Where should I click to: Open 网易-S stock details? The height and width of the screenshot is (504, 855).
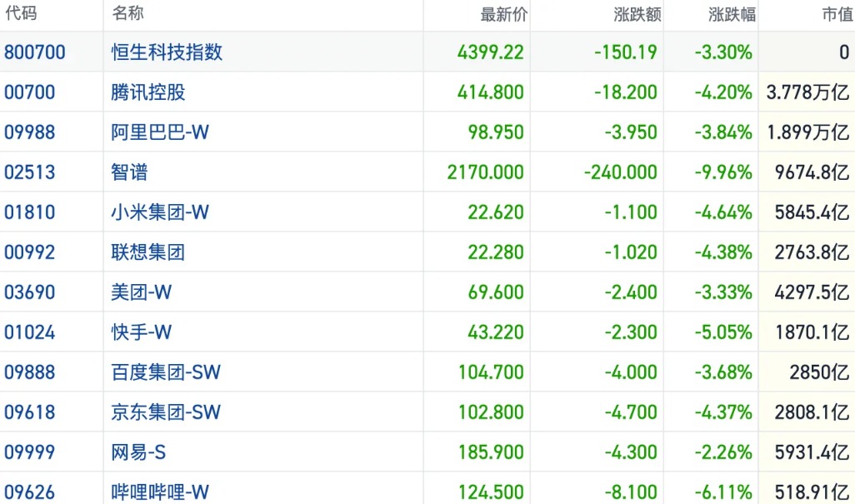(x=138, y=452)
